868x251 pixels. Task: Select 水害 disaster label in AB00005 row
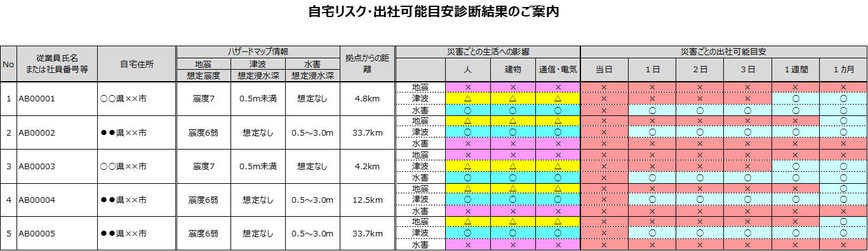[x=420, y=245]
